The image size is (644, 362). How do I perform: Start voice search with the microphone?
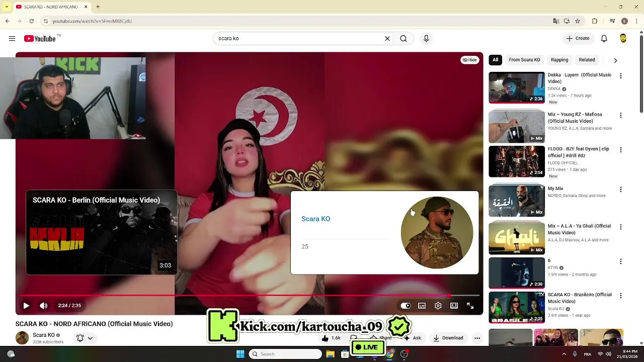tap(426, 39)
